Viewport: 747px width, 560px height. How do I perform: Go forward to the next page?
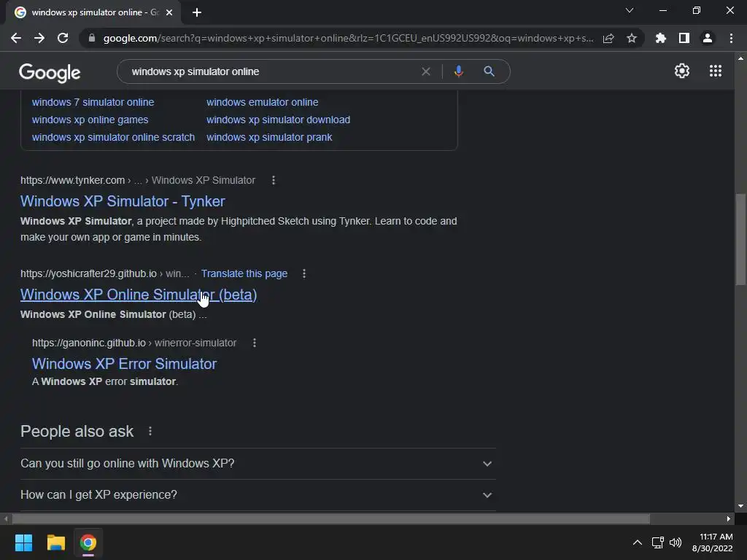click(x=39, y=38)
